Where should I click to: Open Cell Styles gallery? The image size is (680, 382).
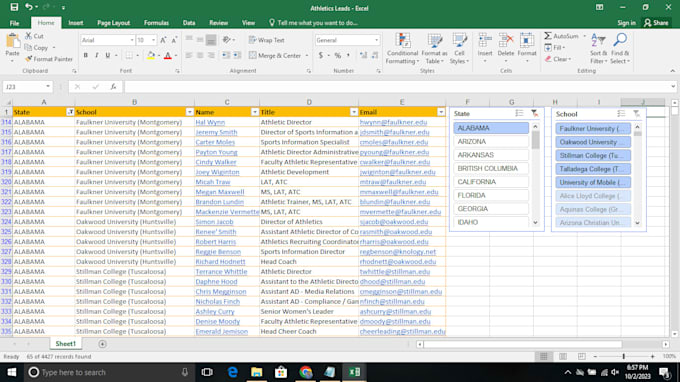[x=459, y=49]
